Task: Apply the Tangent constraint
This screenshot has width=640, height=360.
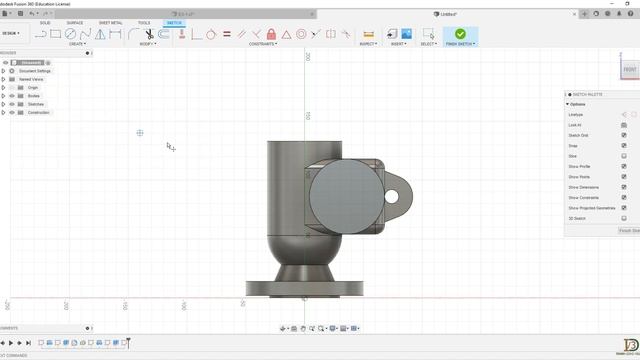Action: tap(211, 34)
